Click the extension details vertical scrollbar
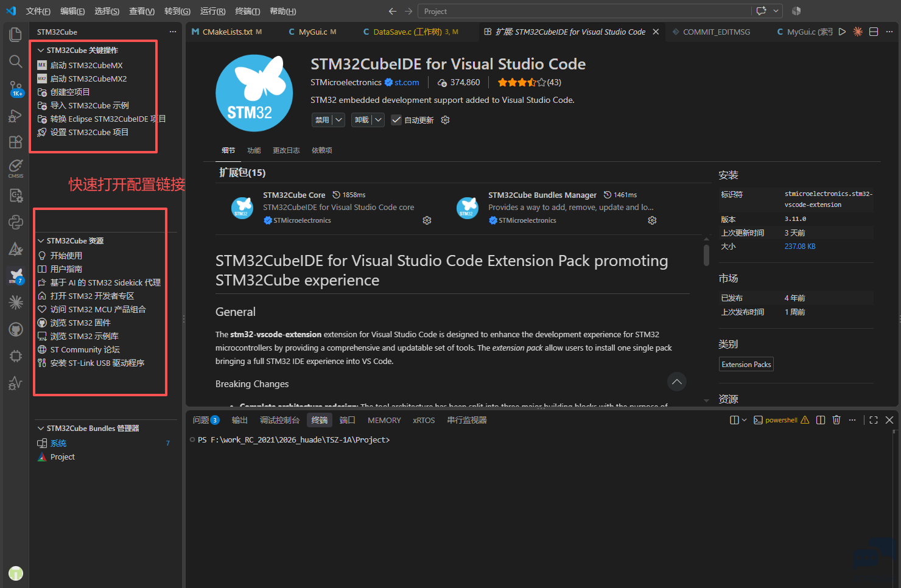This screenshot has height=588, width=901. point(706,256)
